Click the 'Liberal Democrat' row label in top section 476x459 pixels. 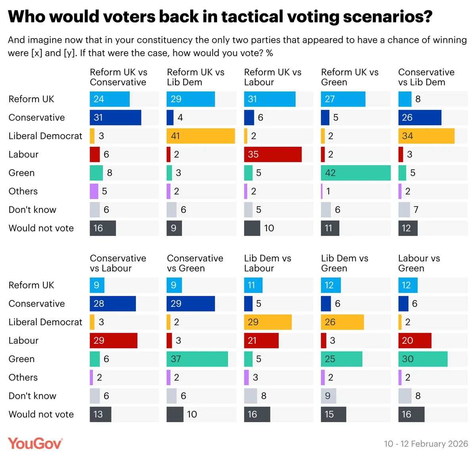(45, 136)
